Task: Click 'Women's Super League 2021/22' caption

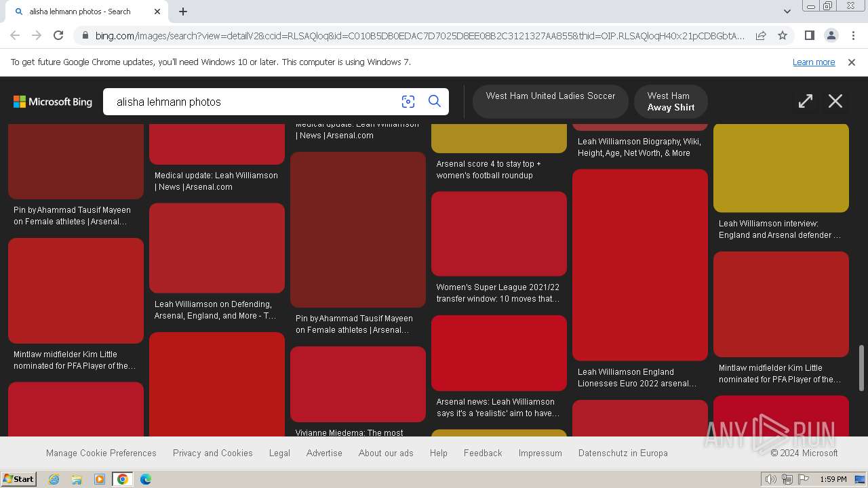Action: 498,293
